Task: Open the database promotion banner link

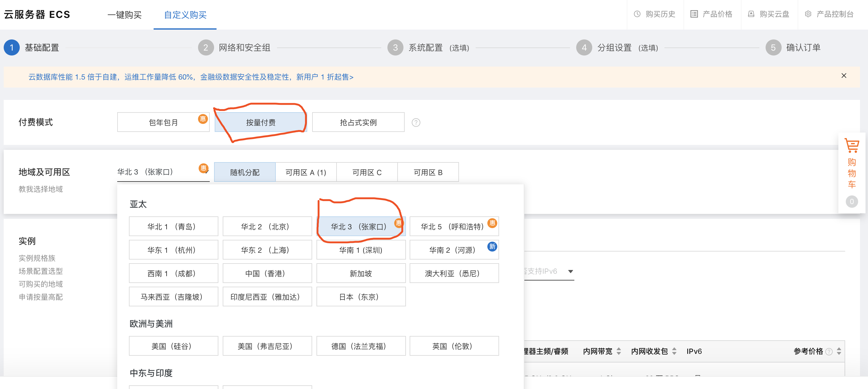Action: (191, 77)
